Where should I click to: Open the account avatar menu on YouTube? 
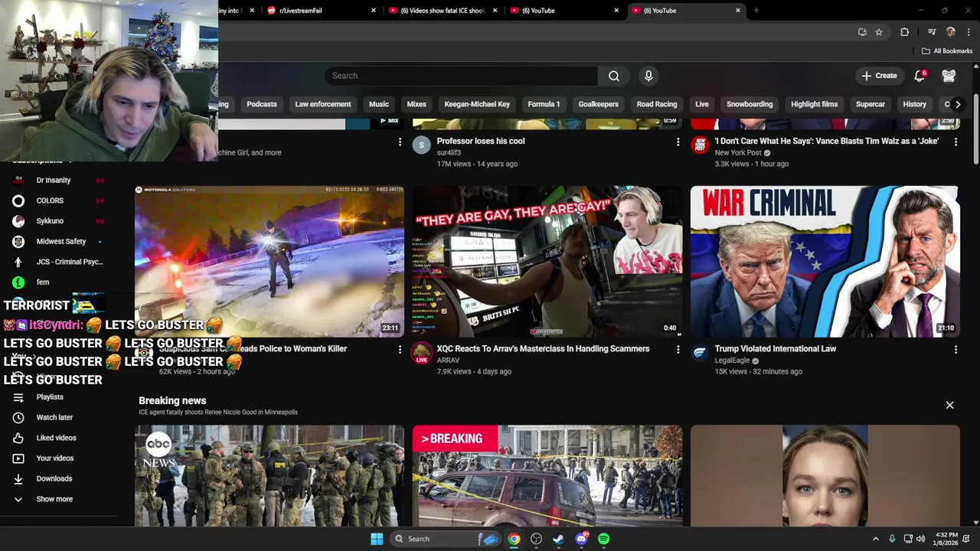(949, 76)
